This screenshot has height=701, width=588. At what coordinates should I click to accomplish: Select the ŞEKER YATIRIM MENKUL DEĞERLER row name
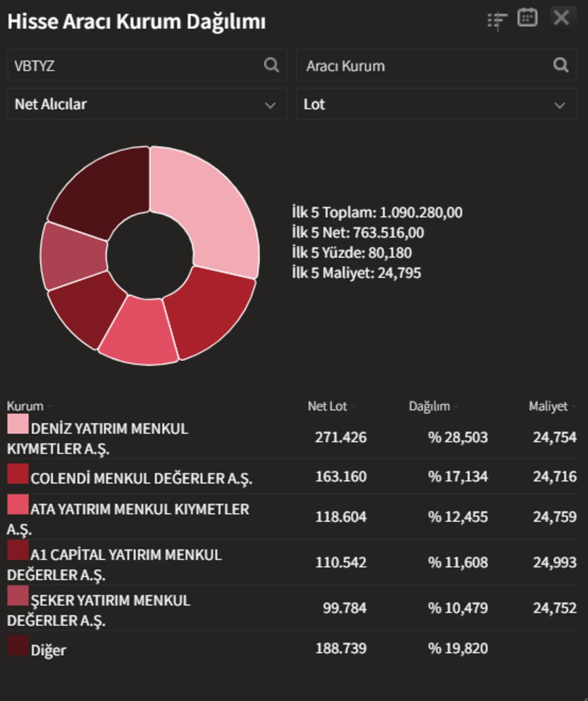tap(98, 610)
